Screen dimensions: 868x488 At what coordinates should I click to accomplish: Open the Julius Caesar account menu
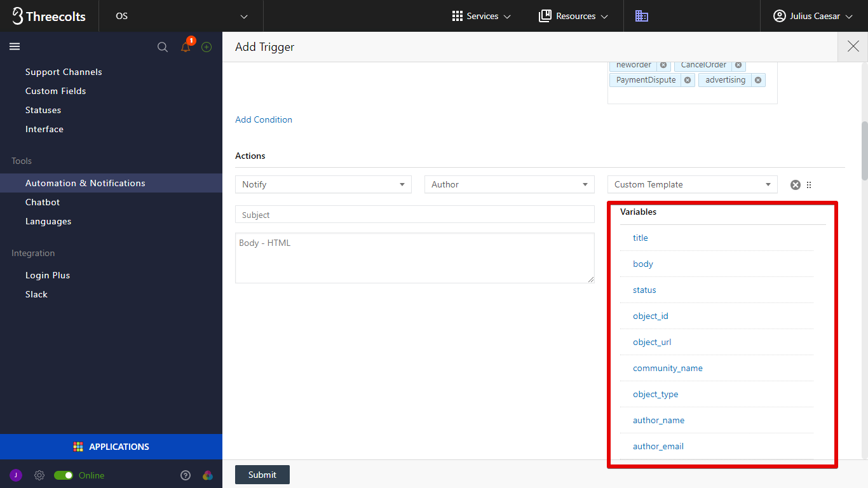click(x=813, y=16)
